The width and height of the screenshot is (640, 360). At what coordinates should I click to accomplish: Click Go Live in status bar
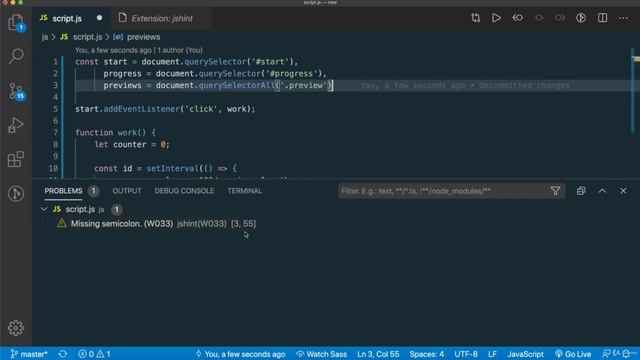[x=573, y=354]
